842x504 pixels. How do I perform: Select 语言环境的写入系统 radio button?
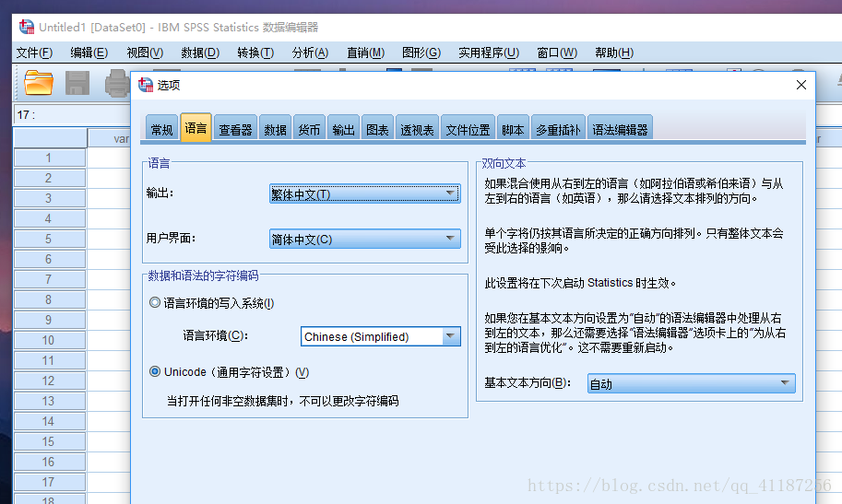[155, 303]
